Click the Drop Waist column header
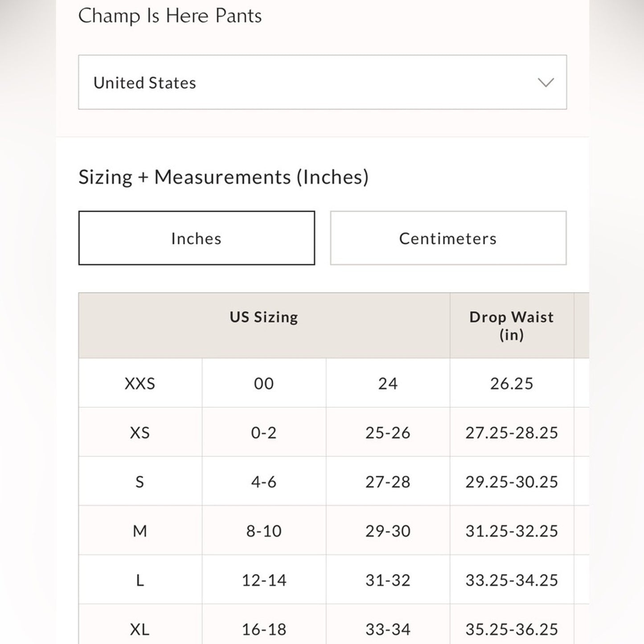Screen dimensions: 644x644 (x=511, y=325)
